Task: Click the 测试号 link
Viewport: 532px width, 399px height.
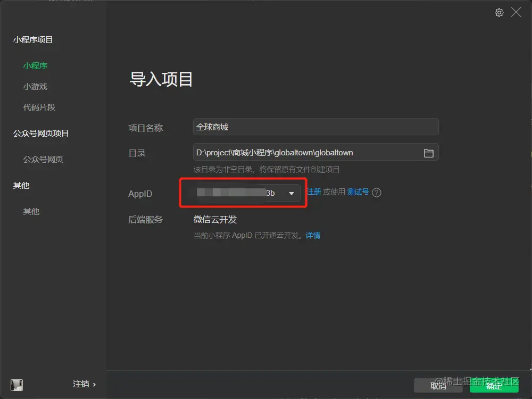Action: tap(358, 192)
